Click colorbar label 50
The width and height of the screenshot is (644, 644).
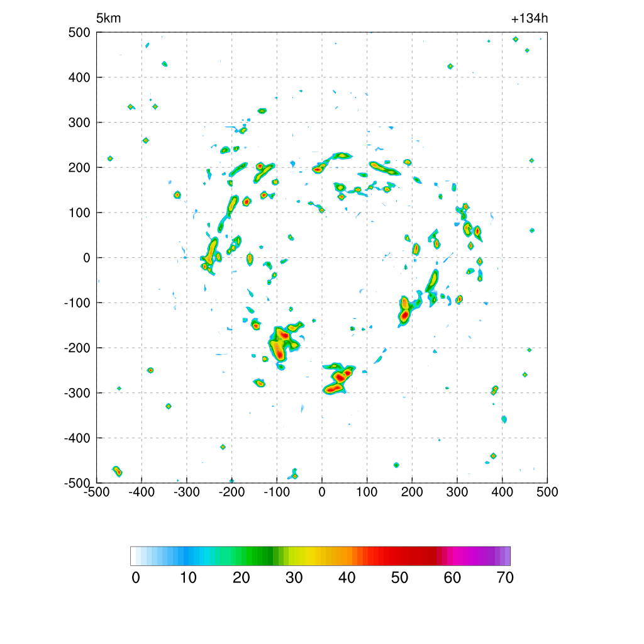[399, 578]
